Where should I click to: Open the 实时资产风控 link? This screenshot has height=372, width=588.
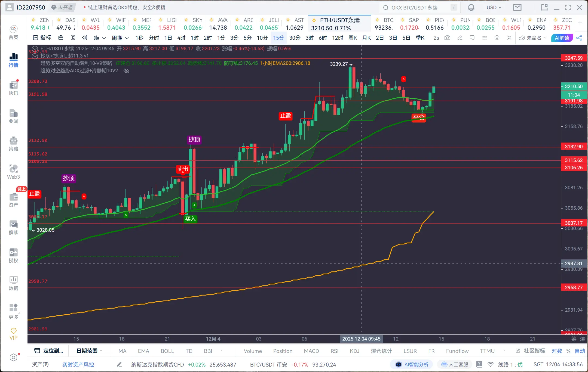tap(78, 364)
